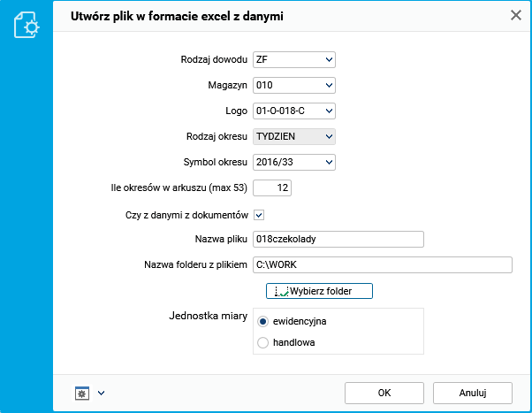Select the handlowa radio option
The width and height of the screenshot is (532, 413).
(262, 342)
